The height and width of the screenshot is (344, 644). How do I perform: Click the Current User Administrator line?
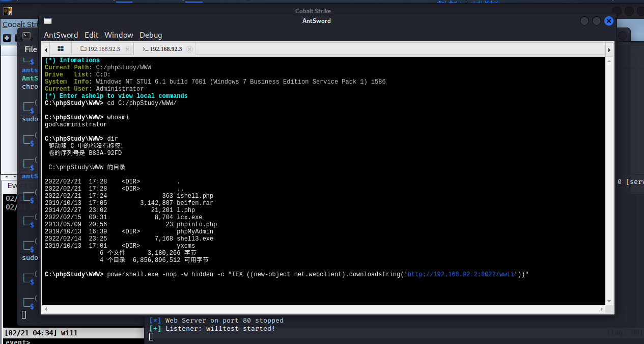click(94, 89)
